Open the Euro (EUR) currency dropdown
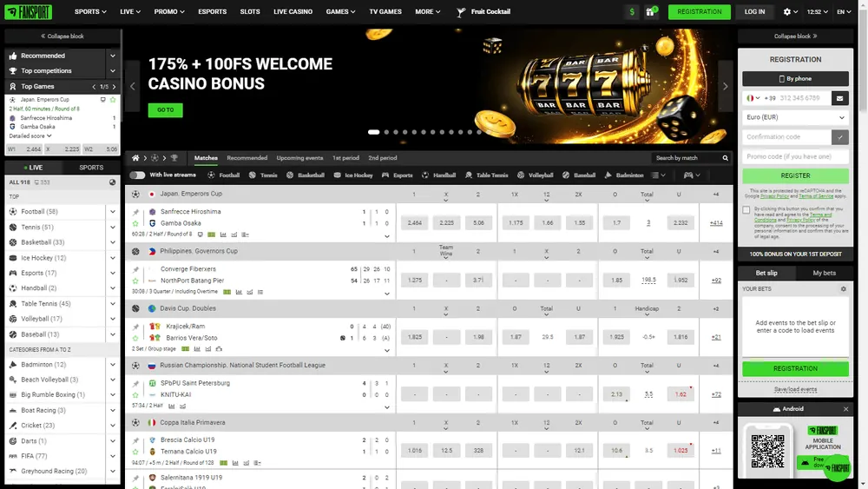This screenshot has height=489, width=868. [795, 117]
